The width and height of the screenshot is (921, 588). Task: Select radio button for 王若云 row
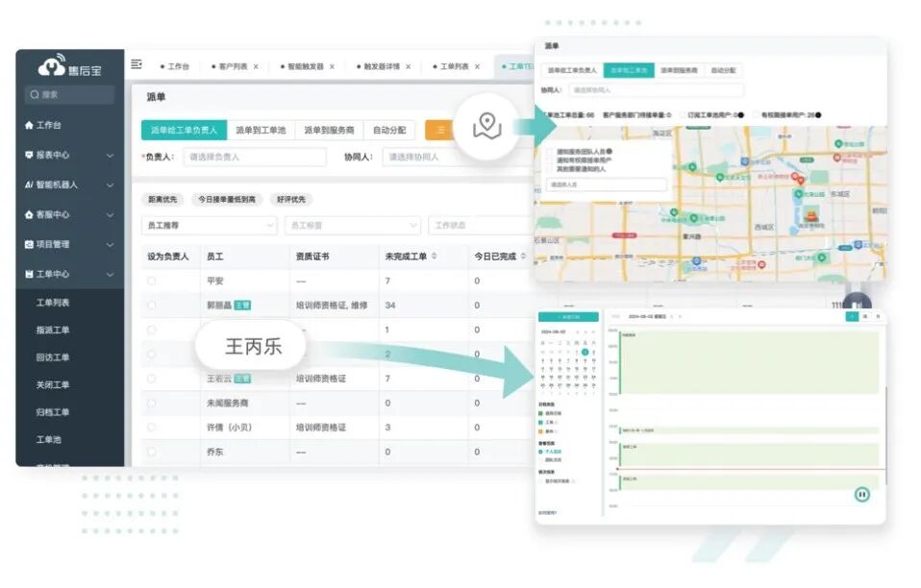click(x=152, y=379)
